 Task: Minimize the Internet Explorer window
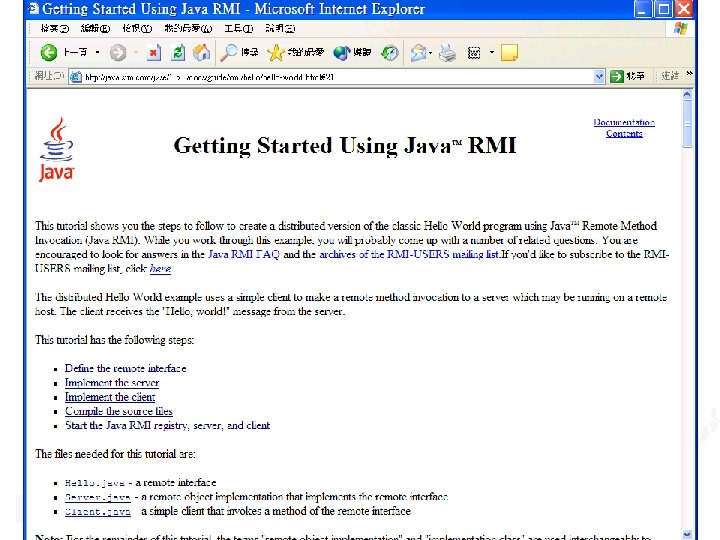(642, 9)
